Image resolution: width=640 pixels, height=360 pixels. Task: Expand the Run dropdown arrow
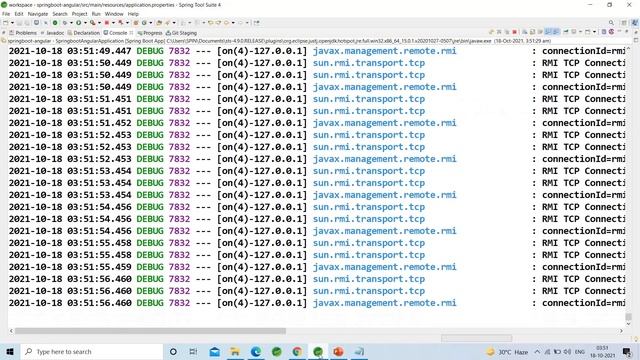tap(85, 23)
